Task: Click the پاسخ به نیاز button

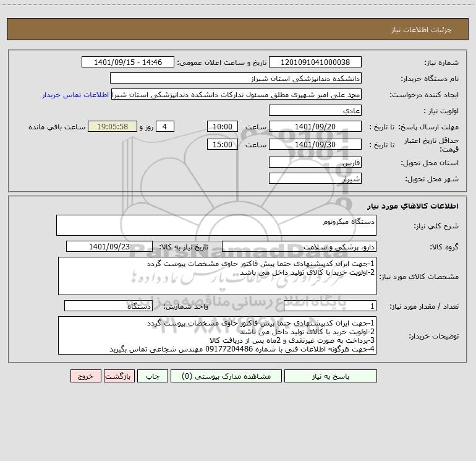Action: pos(331,376)
